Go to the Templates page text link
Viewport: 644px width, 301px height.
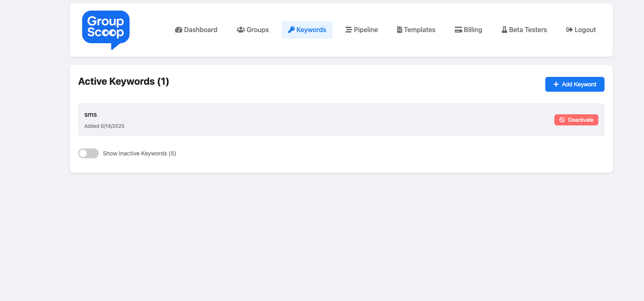tap(419, 30)
